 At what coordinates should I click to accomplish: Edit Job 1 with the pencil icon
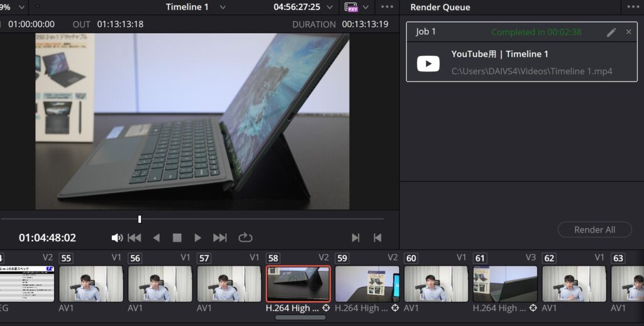pos(611,33)
